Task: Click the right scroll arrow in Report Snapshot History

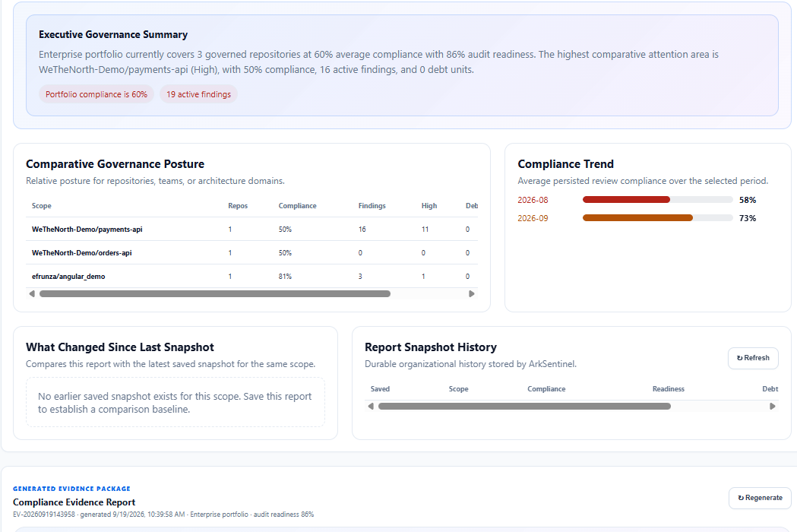Action: pyautogui.click(x=773, y=407)
